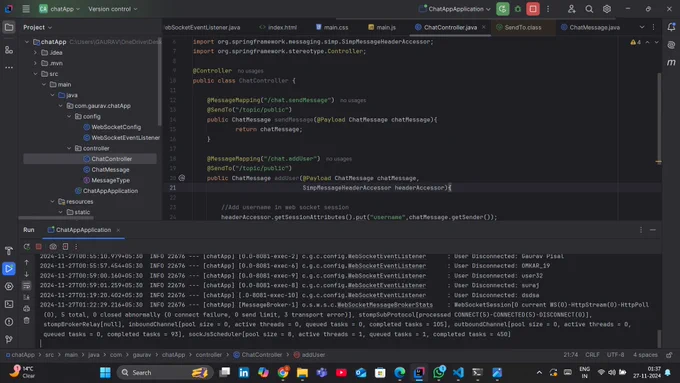Collapse the src folder
This screenshot has width=680, height=383.
click(36, 74)
